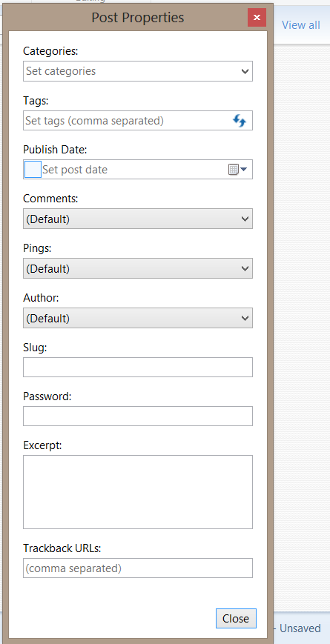Screen dimensions: 330x644
Task: Click into the Slug text field
Action: 138,367
